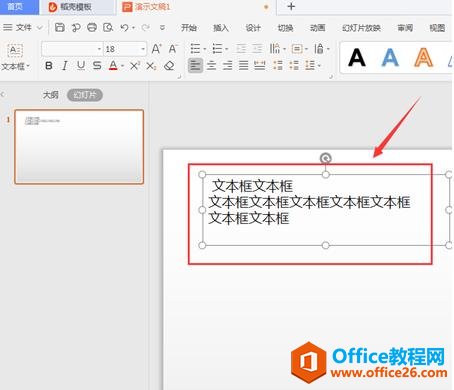Open the 文本框 dropdown arrow

[28, 66]
